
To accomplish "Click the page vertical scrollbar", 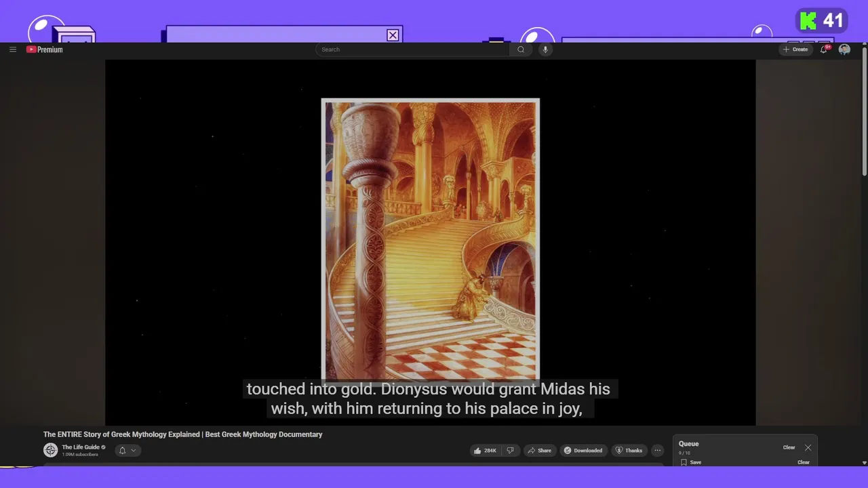I will (864, 112).
